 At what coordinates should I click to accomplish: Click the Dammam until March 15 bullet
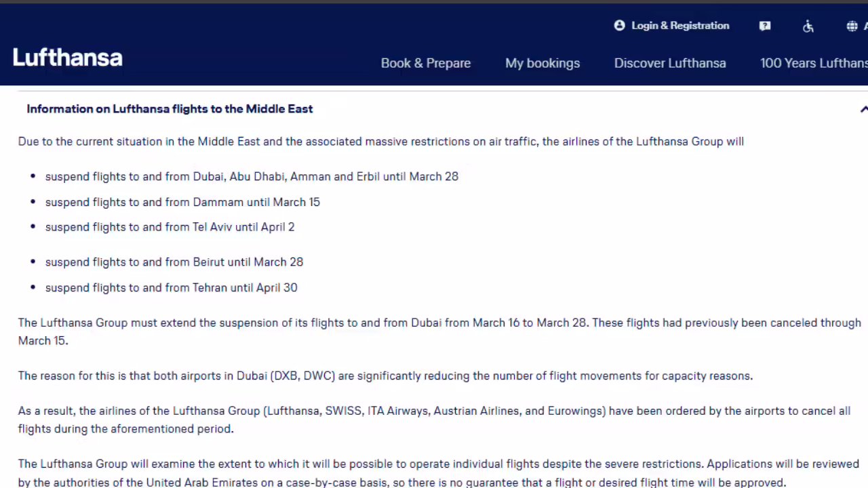pyautogui.click(x=182, y=202)
